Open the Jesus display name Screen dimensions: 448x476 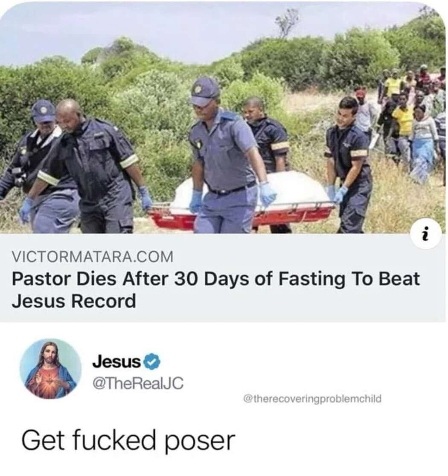tap(117, 362)
